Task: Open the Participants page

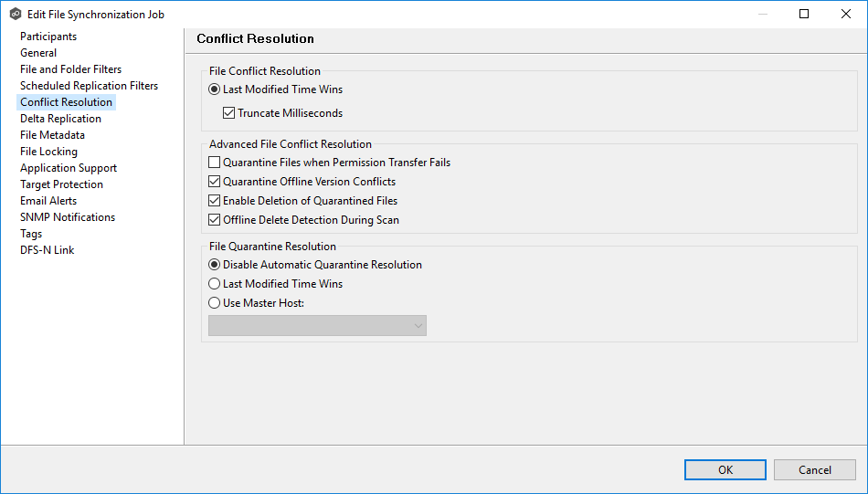Action: pyautogui.click(x=48, y=37)
